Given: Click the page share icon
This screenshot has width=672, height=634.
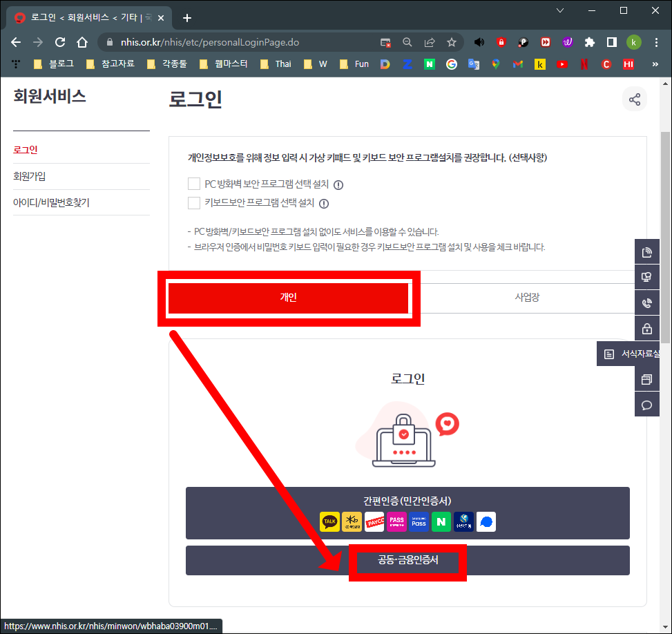Looking at the screenshot, I should tap(634, 99).
